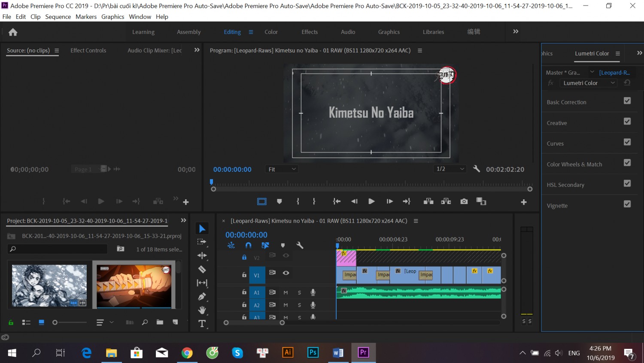644x363 pixels.
Task: Toggle Snap magnet in timeline
Action: click(x=248, y=245)
